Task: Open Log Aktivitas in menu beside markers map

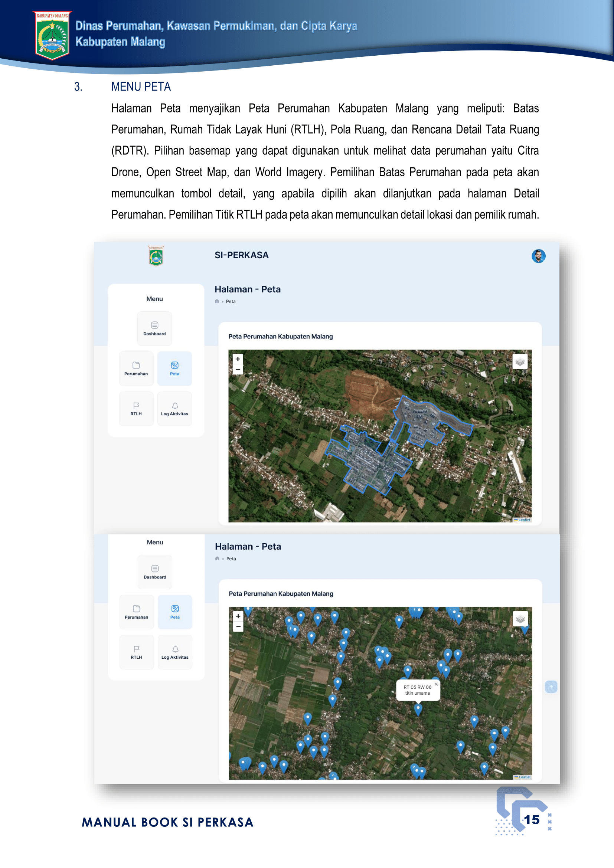Action: point(175,652)
